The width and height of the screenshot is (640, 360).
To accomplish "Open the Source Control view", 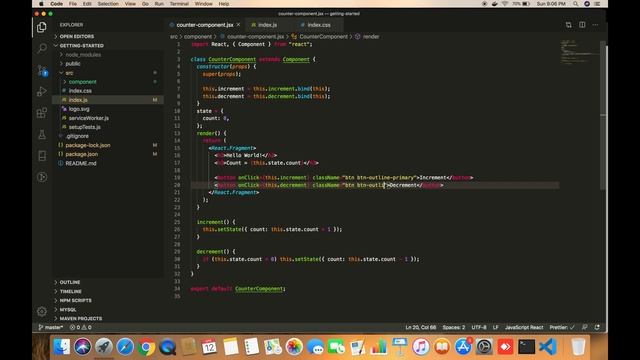I will [x=42, y=70].
